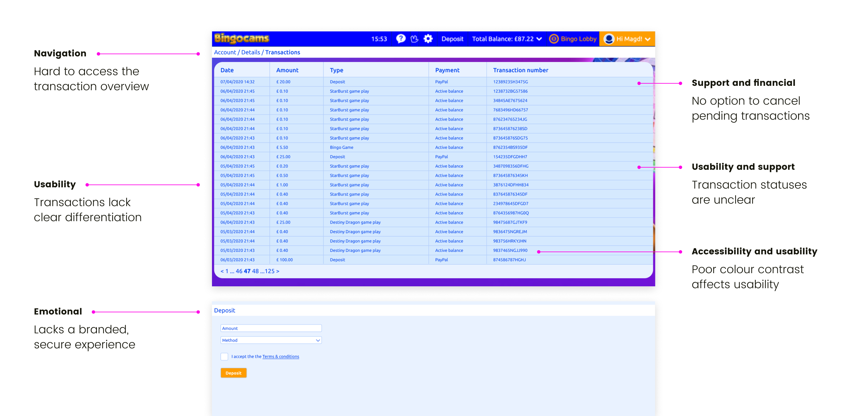Click Deposit in the top navigation bar

(x=452, y=39)
